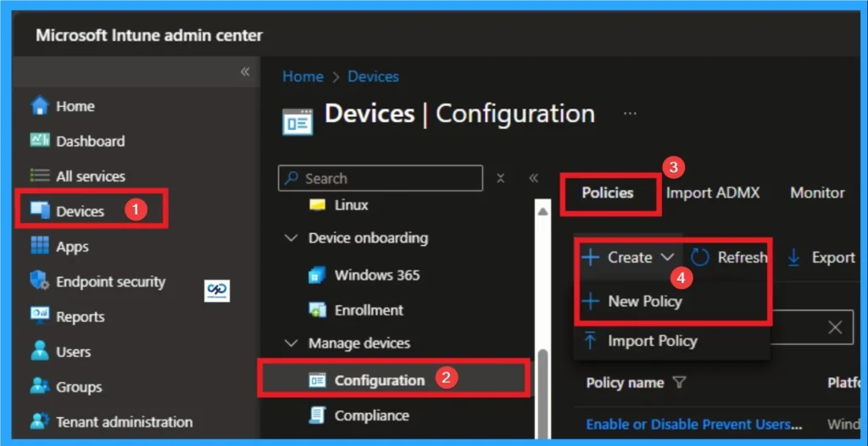Click the Groups people icon
868x446 pixels.
[40, 387]
